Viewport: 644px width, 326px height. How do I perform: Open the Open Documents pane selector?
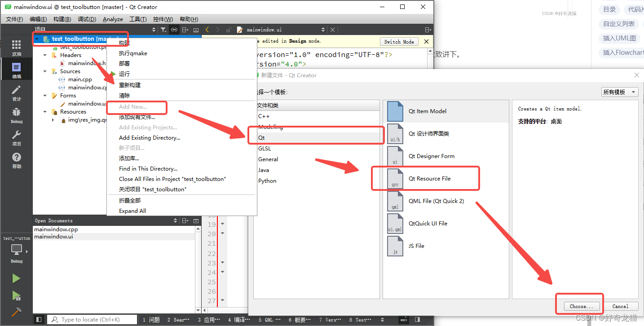tap(106, 220)
